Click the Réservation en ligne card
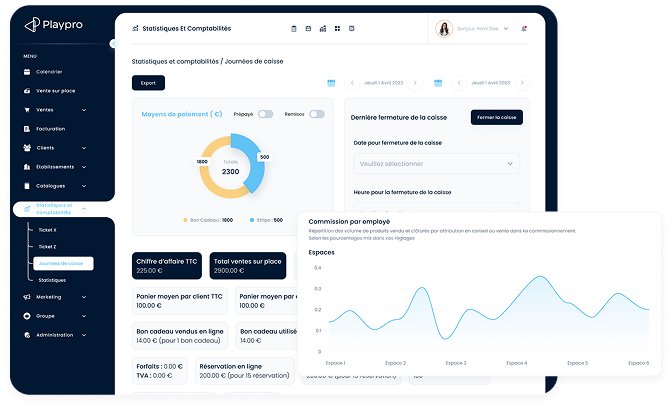The height and width of the screenshot is (408, 672). tap(245, 371)
